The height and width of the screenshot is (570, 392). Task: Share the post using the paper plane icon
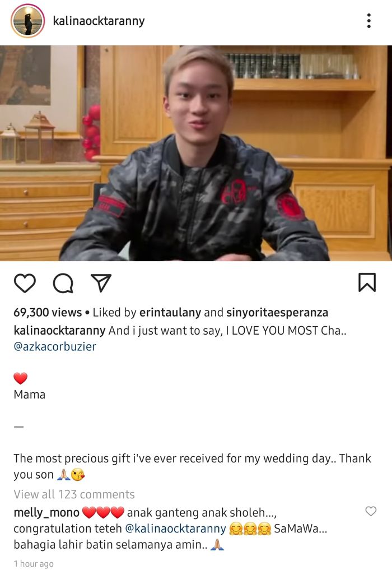click(101, 283)
